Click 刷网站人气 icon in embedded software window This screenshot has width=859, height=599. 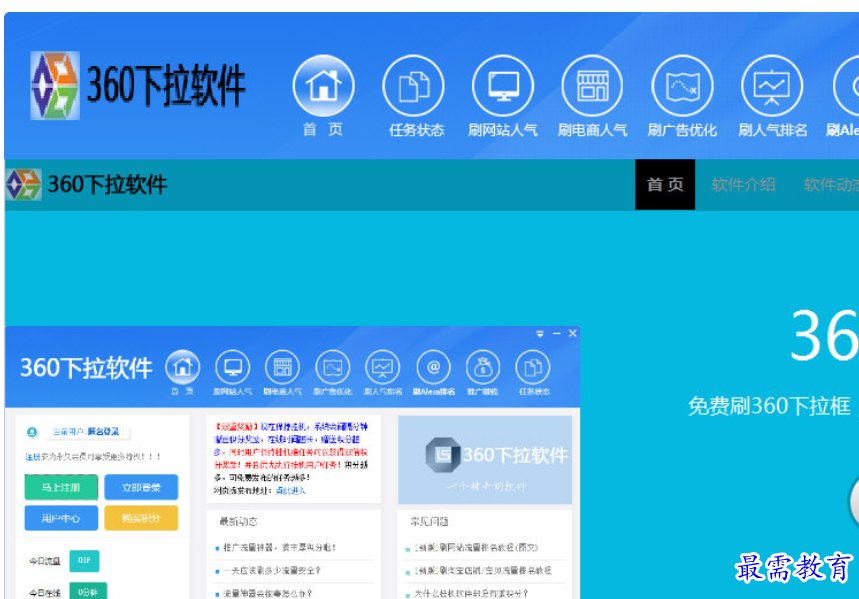233,367
